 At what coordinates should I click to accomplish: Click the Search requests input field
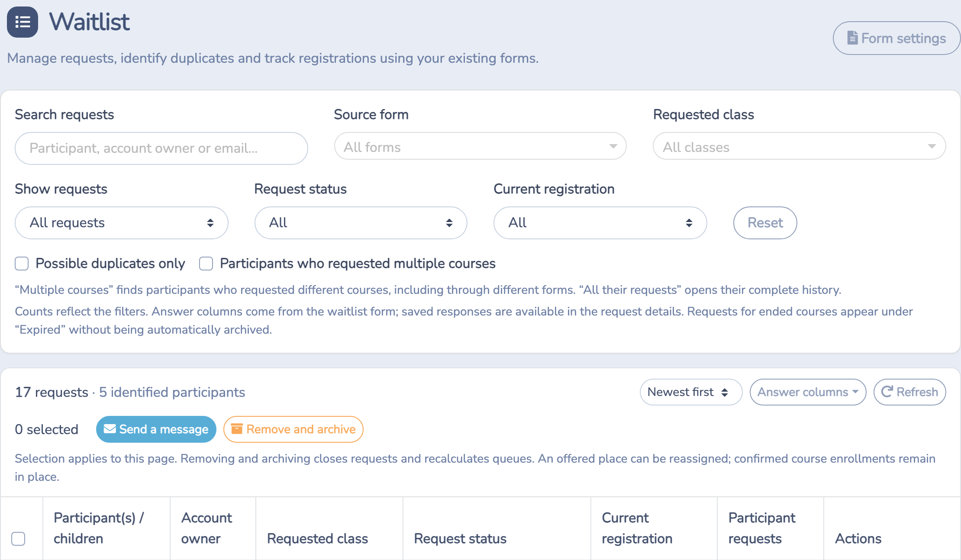click(x=161, y=148)
